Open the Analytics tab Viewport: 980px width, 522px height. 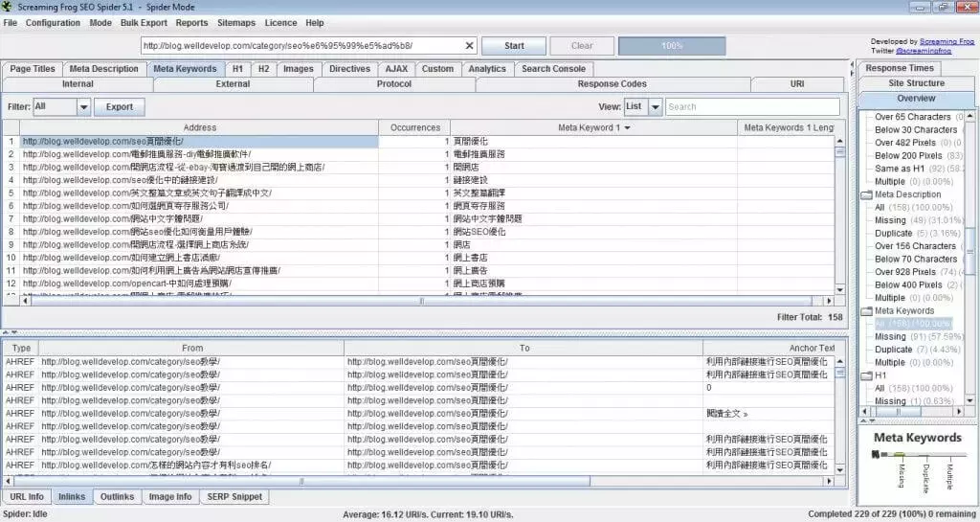(487, 69)
